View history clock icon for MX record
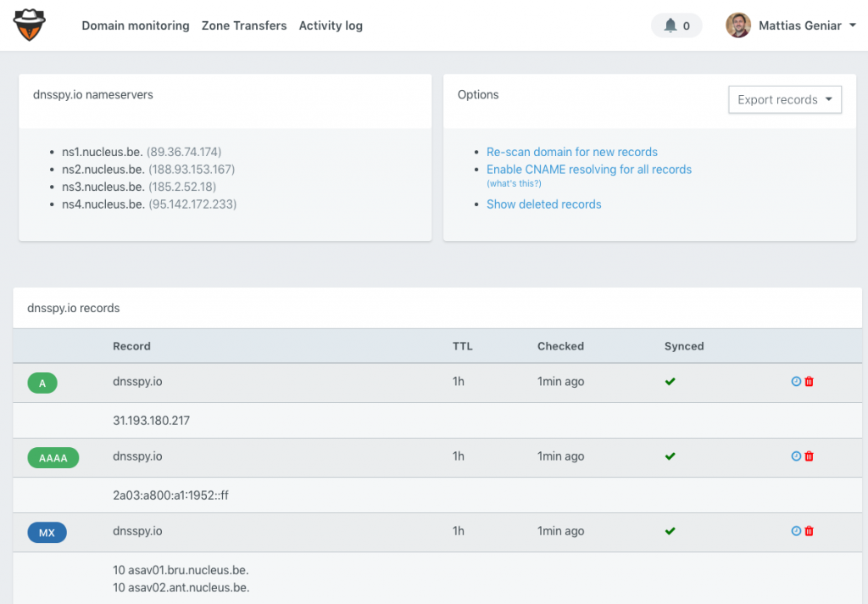Viewport: 868px width, 604px height. [796, 531]
